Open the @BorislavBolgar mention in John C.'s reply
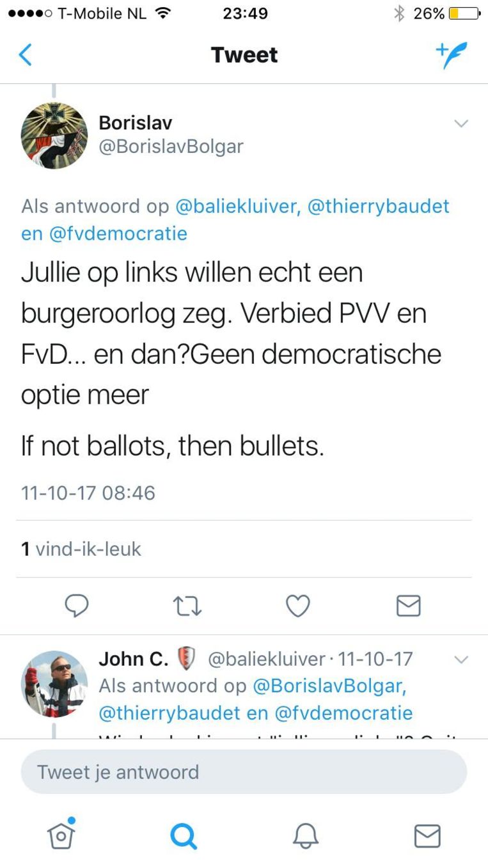The width and height of the screenshot is (488, 868). tap(330, 686)
